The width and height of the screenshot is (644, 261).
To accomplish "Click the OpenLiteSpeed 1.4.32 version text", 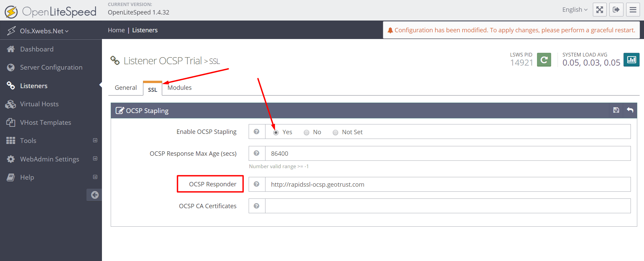I will click(139, 12).
